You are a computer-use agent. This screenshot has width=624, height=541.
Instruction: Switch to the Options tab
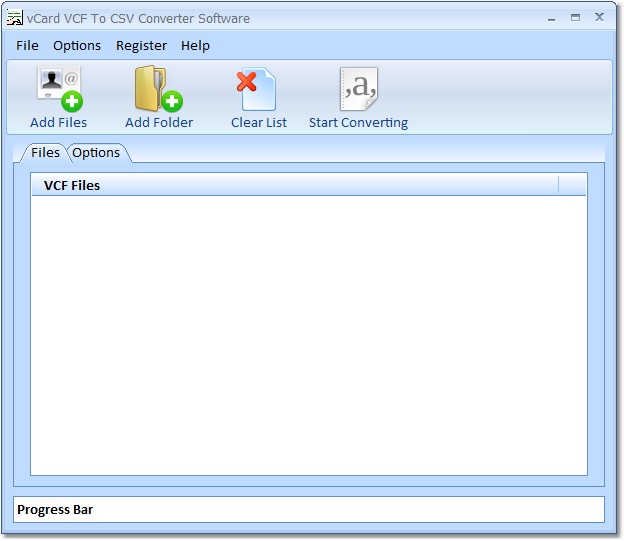(x=96, y=153)
